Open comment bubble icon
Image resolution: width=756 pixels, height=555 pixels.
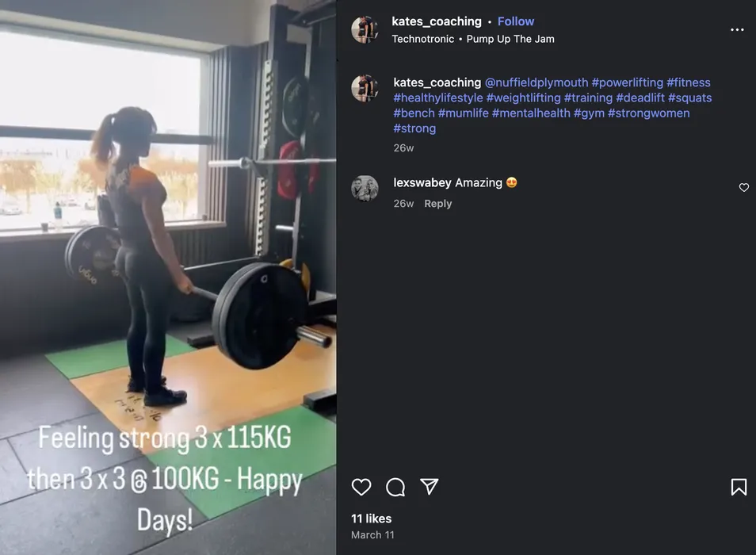395,487
